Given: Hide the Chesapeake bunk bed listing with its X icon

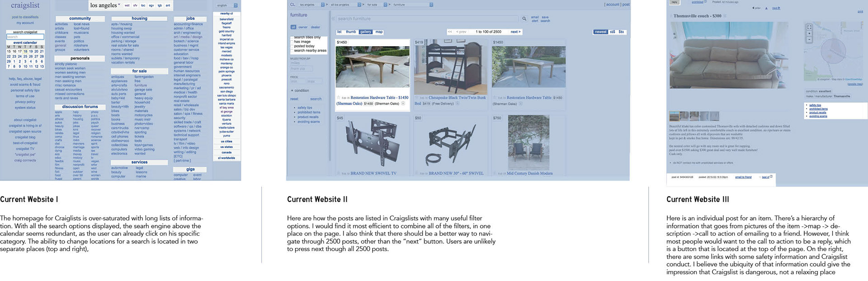Looking at the screenshot, I should coord(457,104).
